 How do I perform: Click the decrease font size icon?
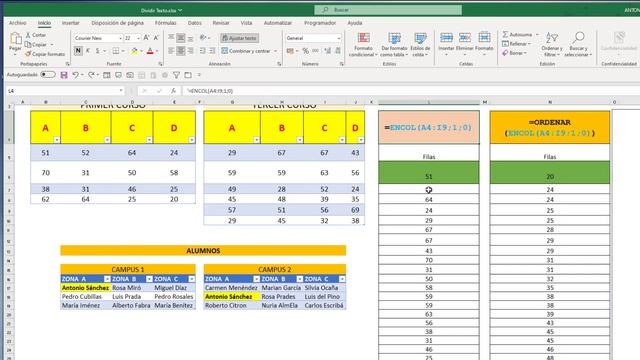coord(156,38)
